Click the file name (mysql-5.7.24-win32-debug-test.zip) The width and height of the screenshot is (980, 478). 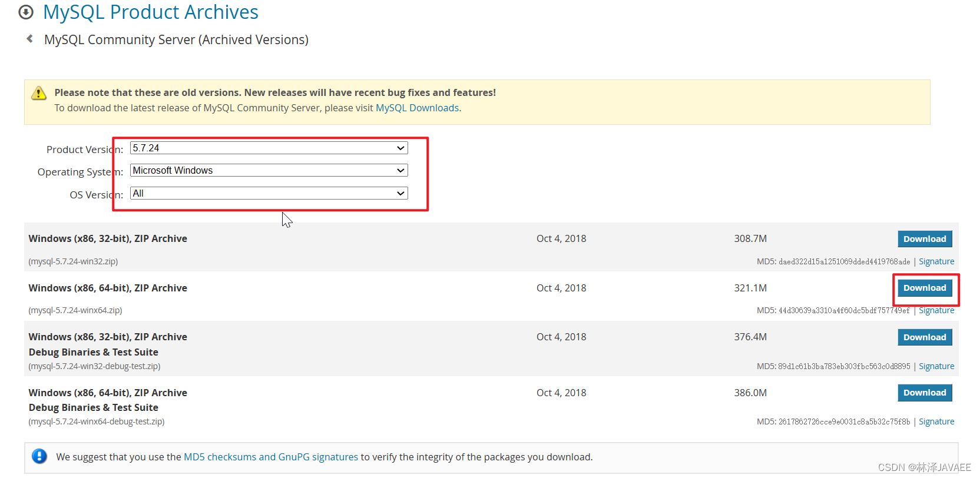94,366
